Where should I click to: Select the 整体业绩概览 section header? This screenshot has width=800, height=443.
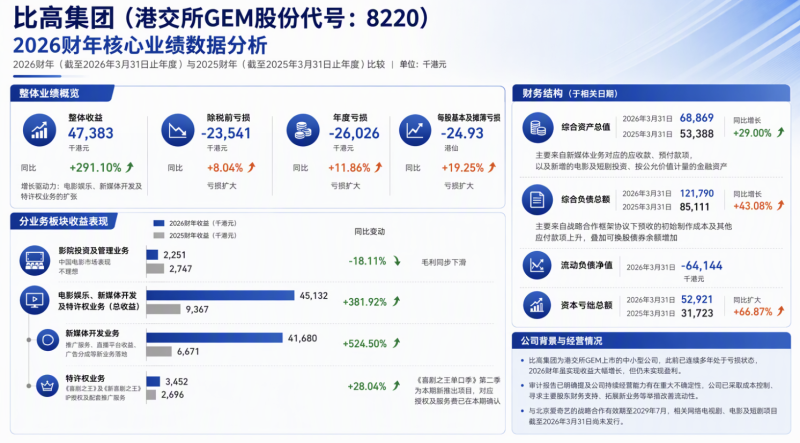coord(61,93)
